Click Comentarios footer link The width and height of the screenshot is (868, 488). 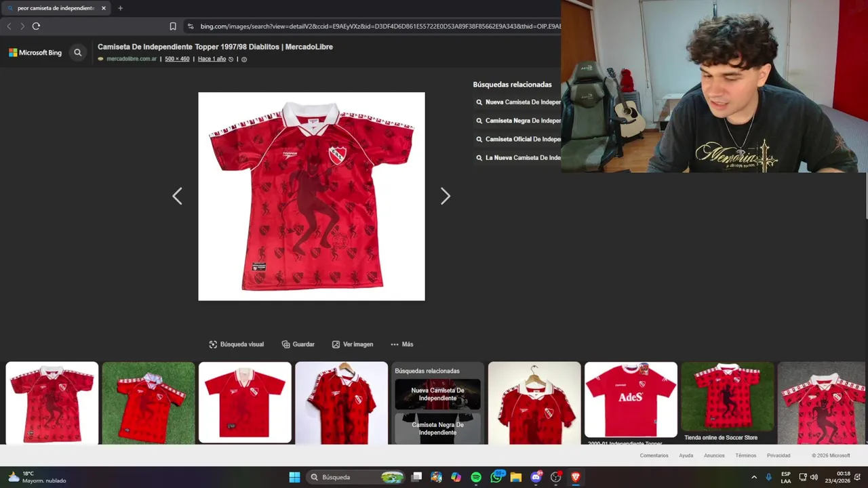[654, 455]
